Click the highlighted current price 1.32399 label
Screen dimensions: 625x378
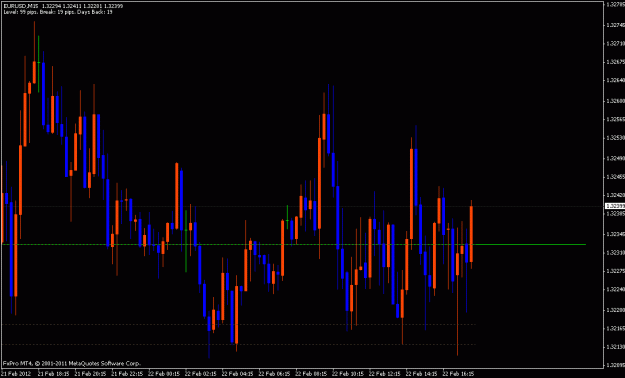tap(615, 206)
